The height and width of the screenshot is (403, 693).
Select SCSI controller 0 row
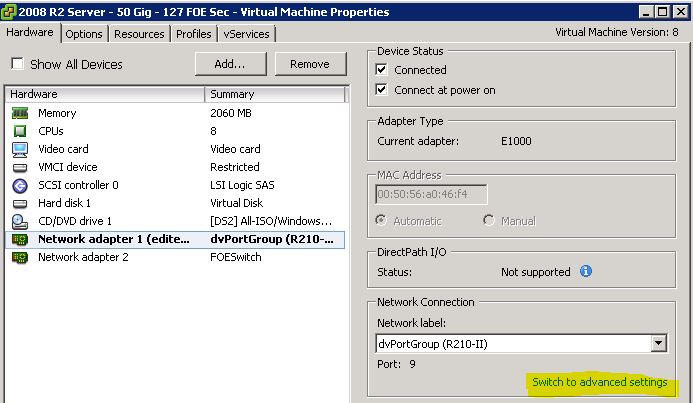[x=175, y=186]
